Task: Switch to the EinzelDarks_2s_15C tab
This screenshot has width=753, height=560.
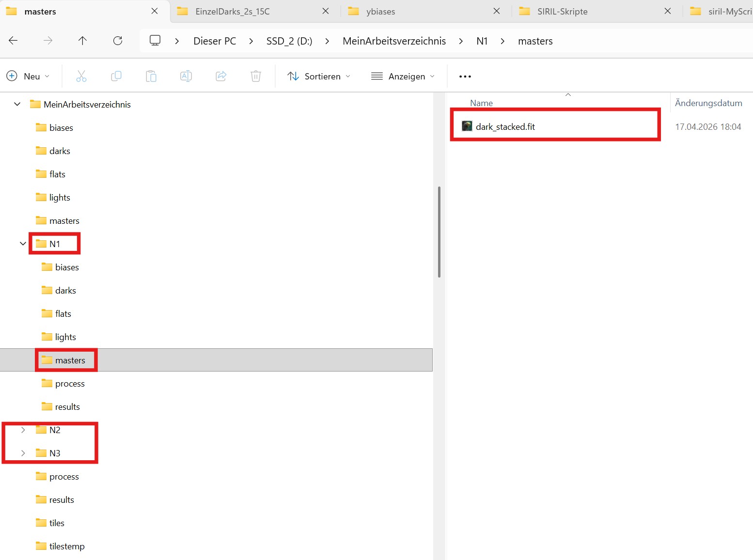Action: click(x=233, y=11)
